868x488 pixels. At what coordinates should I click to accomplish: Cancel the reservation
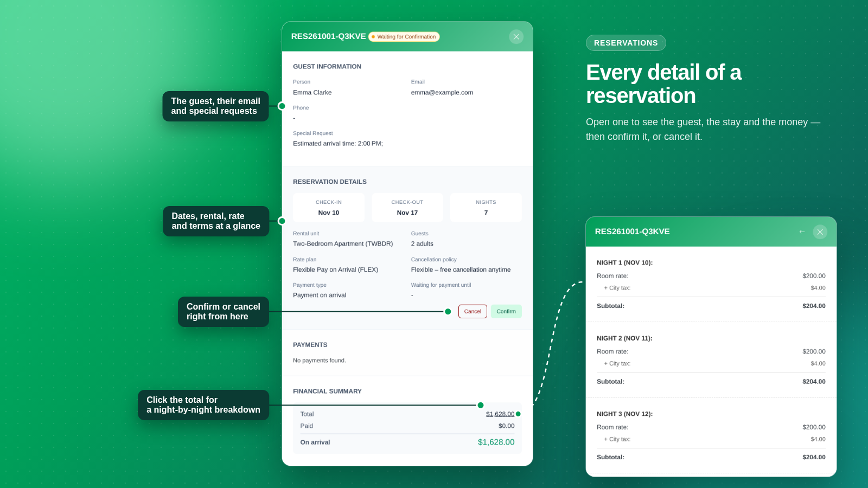point(473,311)
